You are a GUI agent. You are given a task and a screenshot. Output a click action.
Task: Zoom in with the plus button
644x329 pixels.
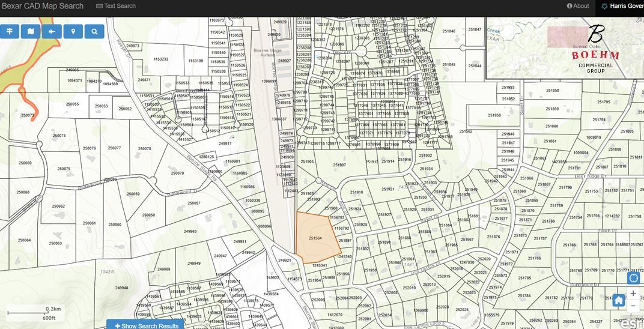pyautogui.click(x=633, y=293)
